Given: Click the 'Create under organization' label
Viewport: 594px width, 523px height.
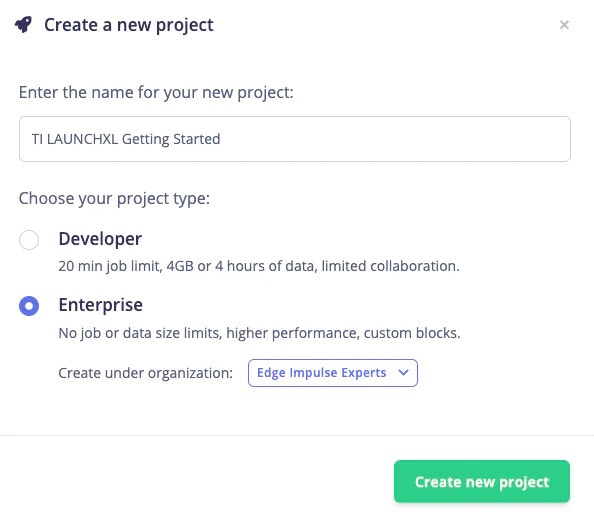Looking at the screenshot, I should click(145, 373).
